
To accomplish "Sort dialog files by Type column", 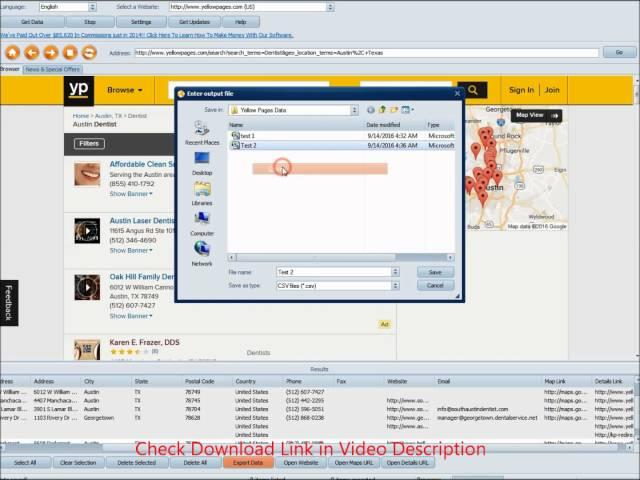I will click(x=440, y=125).
